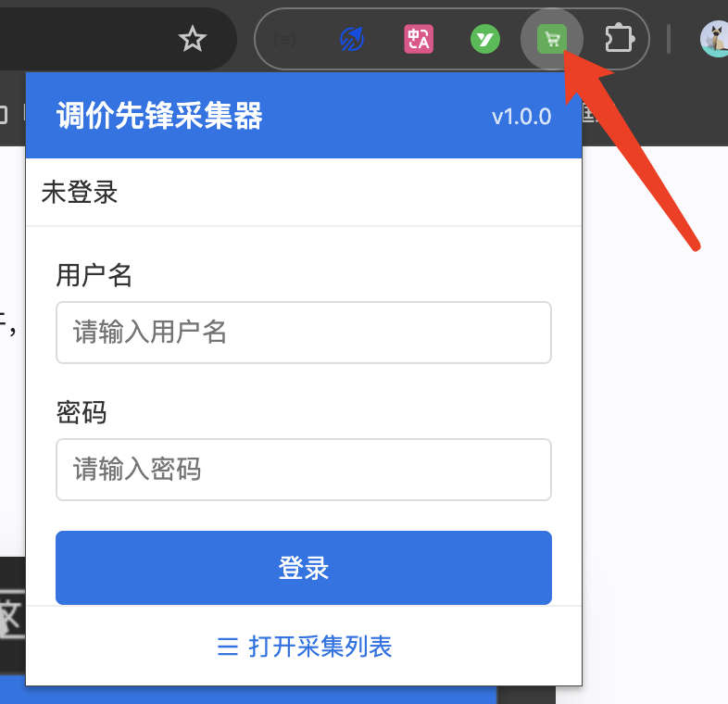This screenshot has height=704, width=728.
Task: Click the gray 文 icon at lower-left edge
Action: tap(12, 614)
